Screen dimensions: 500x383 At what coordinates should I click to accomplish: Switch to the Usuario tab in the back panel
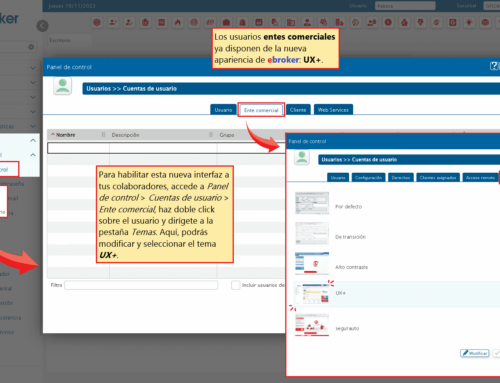(x=223, y=110)
